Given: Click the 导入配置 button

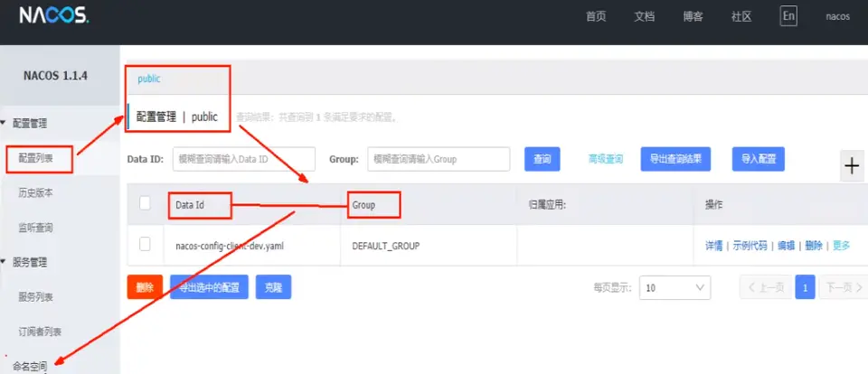Looking at the screenshot, I should tap(759, 159).
